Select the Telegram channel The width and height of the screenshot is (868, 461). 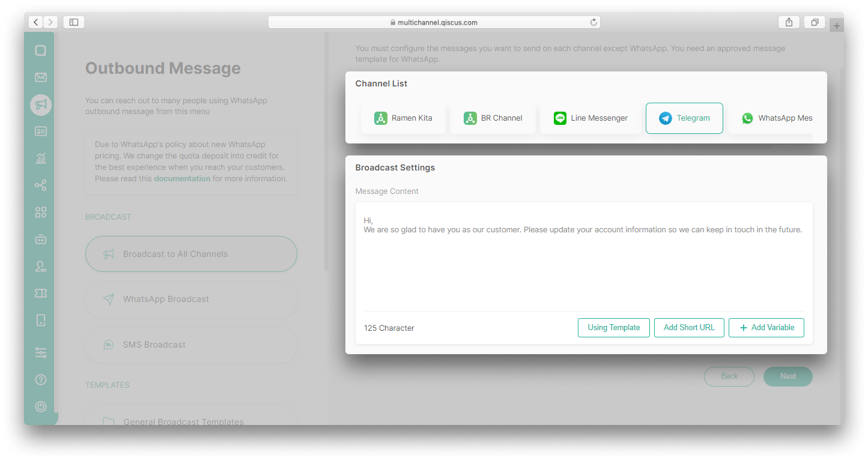pos(684,118)
